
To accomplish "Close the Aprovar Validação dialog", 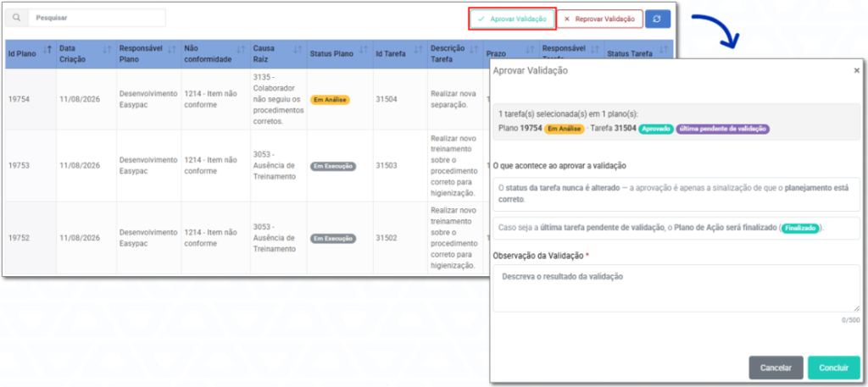I will (x=856, y=71).
